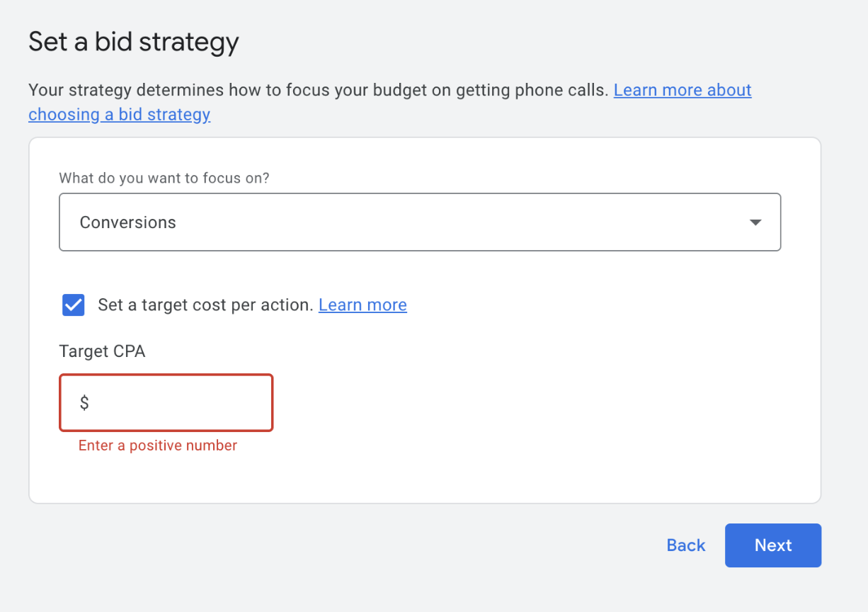Click the 'Set a bid strategy' heading

pyautogui.click(x=134, y=42)
